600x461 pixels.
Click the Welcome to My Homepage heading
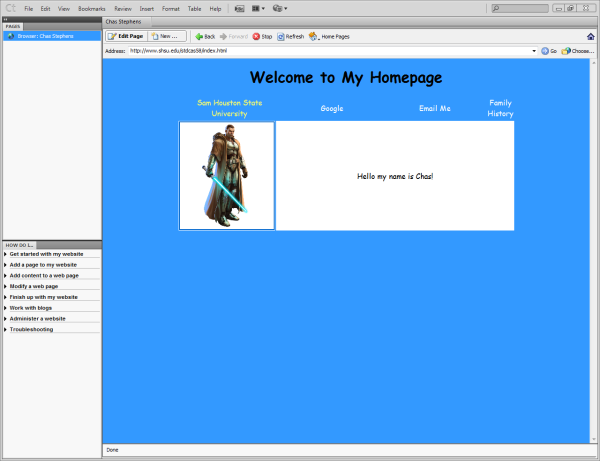pyautogui.click(x=346, y=78)
